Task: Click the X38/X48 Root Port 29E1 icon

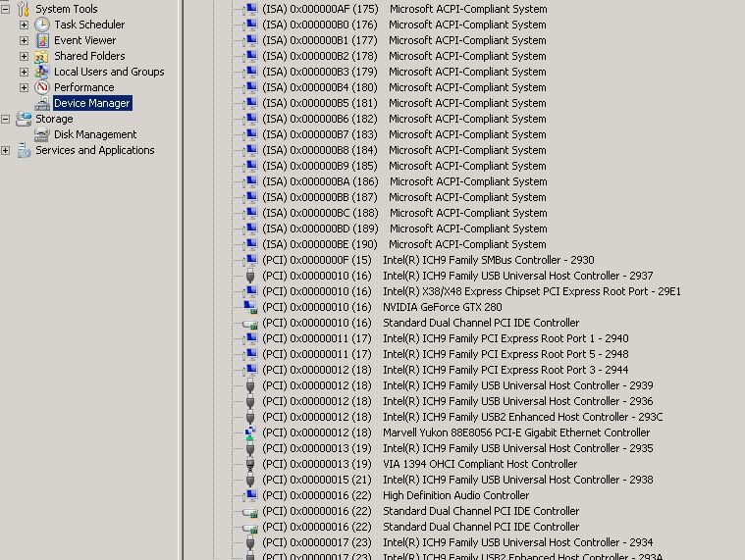Action: [x=250, y=291]
